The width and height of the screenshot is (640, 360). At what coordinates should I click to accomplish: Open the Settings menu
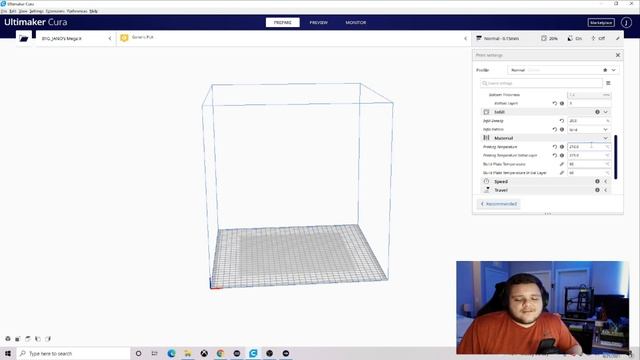[36, 11]
